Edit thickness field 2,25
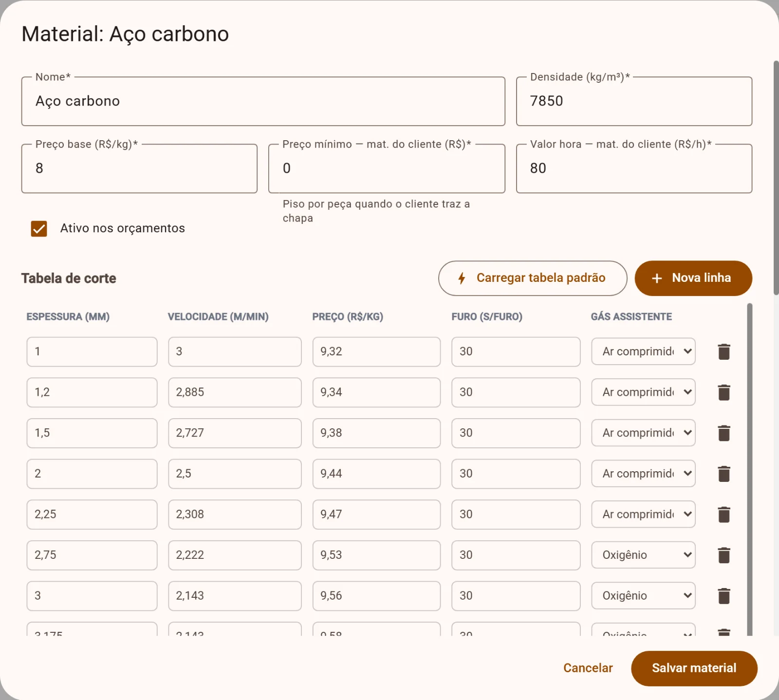 (x=92, y=515)
